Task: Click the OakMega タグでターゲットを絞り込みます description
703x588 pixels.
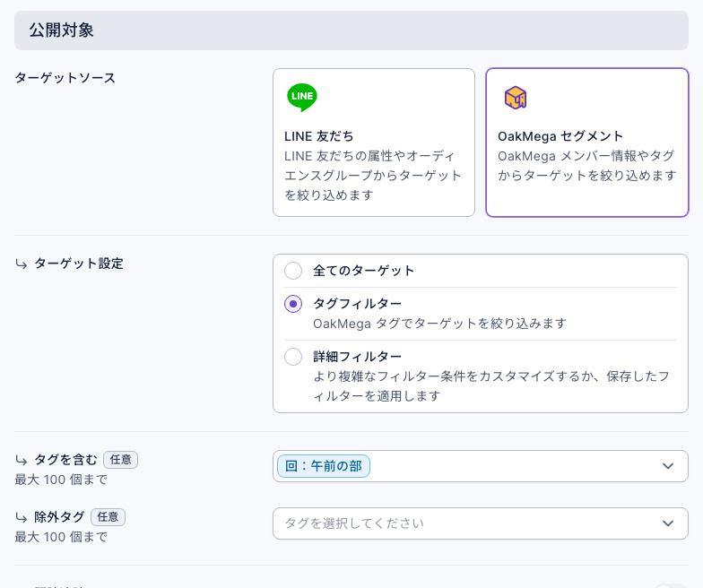Action: point(439,324)
